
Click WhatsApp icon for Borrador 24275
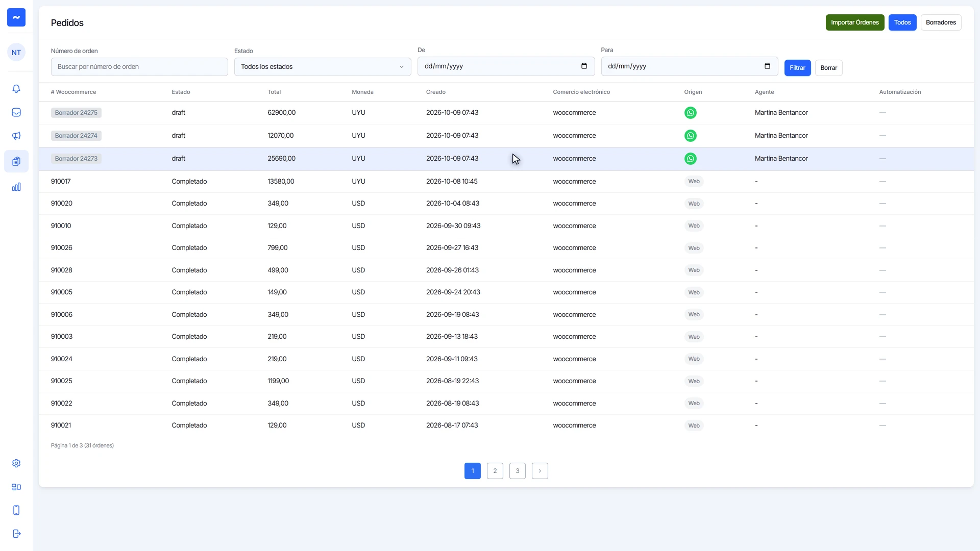pos(690,113)
